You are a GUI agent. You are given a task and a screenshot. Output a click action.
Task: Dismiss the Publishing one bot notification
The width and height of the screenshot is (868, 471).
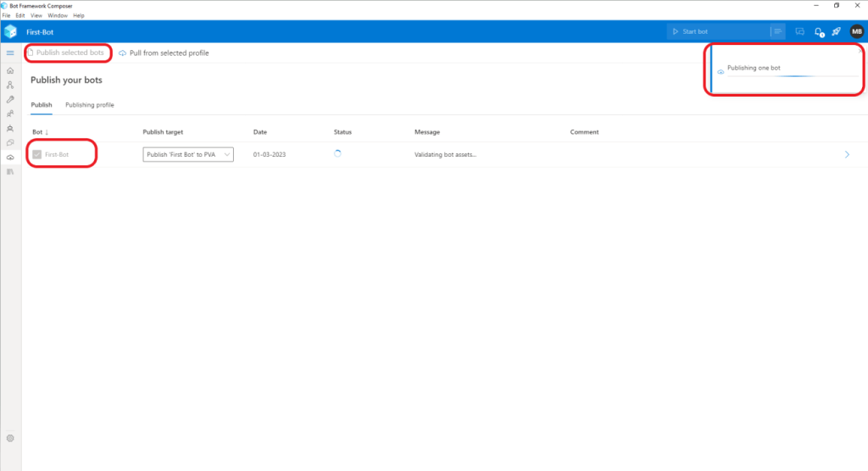pos(858,50)
